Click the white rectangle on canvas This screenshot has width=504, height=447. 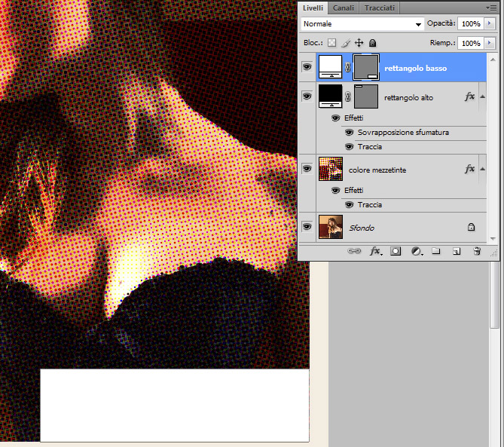coord(175,406)
